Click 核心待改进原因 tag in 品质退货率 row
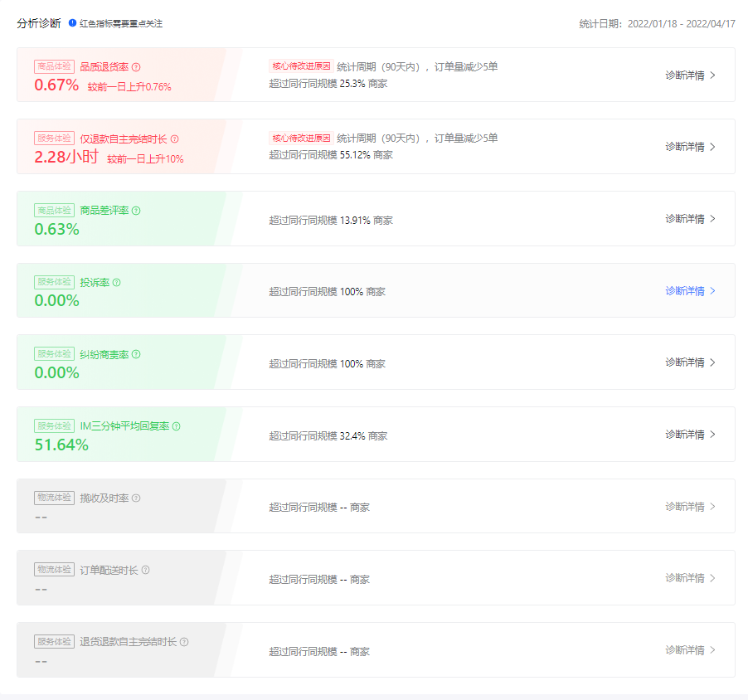This screenshot has height=700, width=748. click(x=300, y=66)
